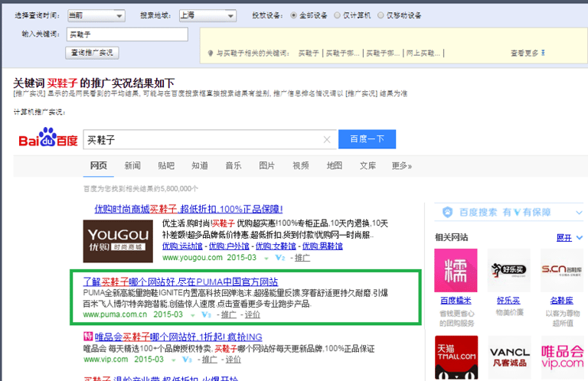
Task: Select 仅计算机 radio button
Action: [x=337, y=15]
